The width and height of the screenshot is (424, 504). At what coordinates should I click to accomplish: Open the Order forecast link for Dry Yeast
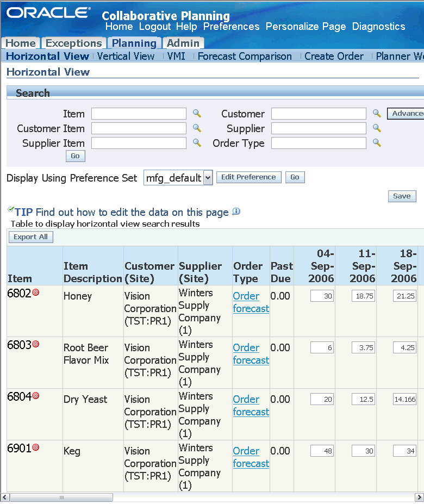tap(251, 406)
